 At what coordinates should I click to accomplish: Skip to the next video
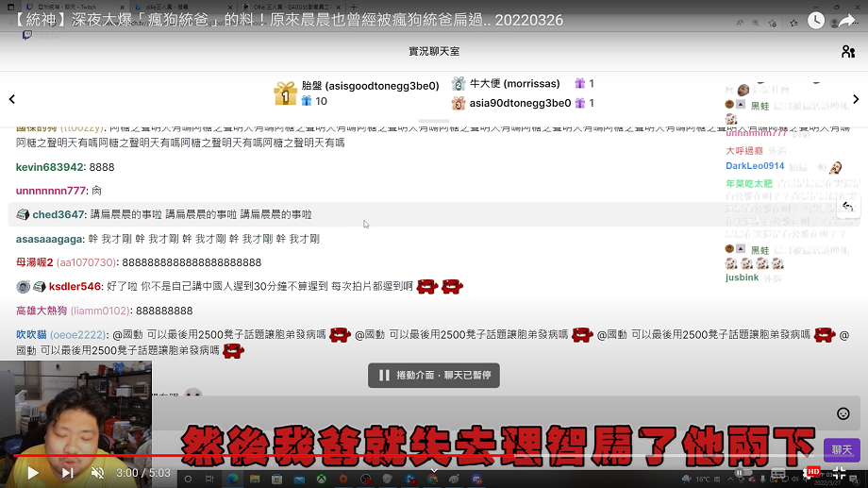coord(68,473)
